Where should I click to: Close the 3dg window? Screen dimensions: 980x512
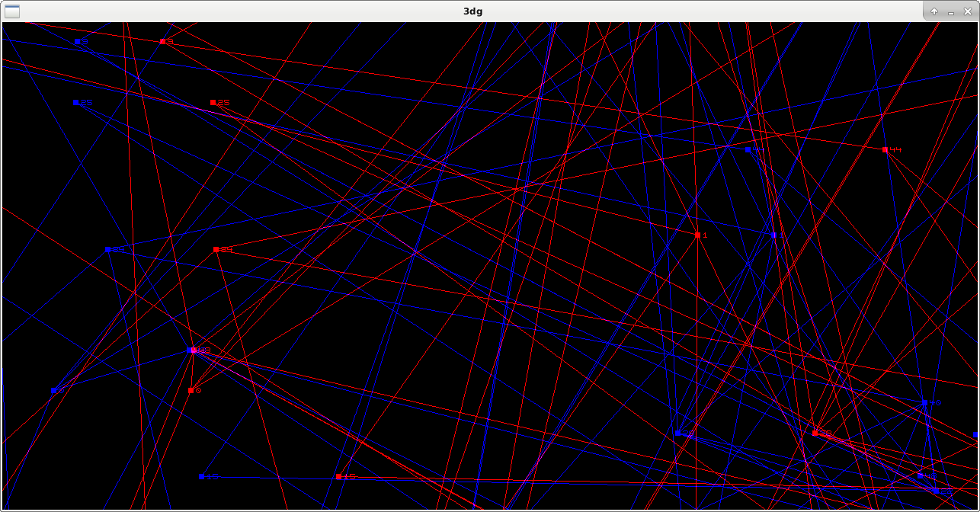[968, 11]
